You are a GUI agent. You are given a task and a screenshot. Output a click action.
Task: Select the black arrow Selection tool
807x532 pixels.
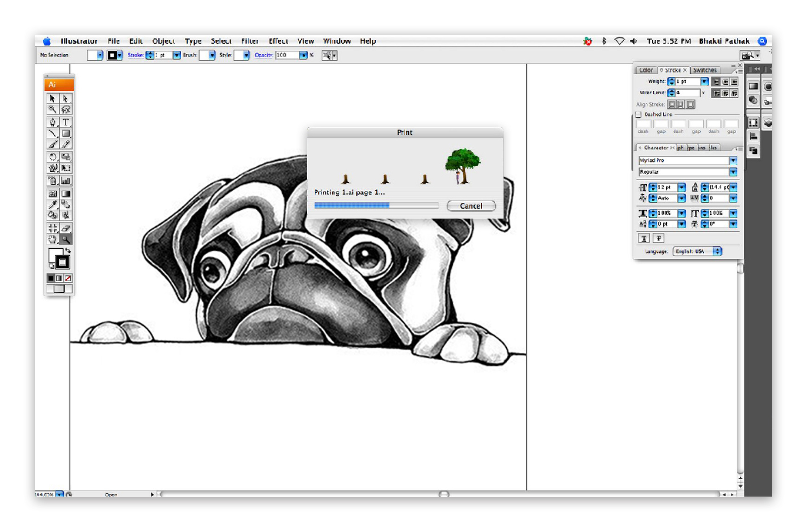tap(52, 99)
